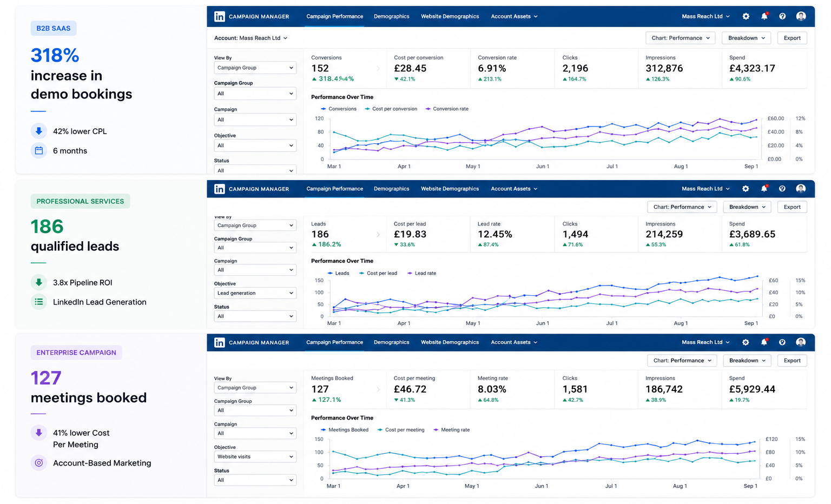Click the B2B SAAS tag label

(54, 28)
